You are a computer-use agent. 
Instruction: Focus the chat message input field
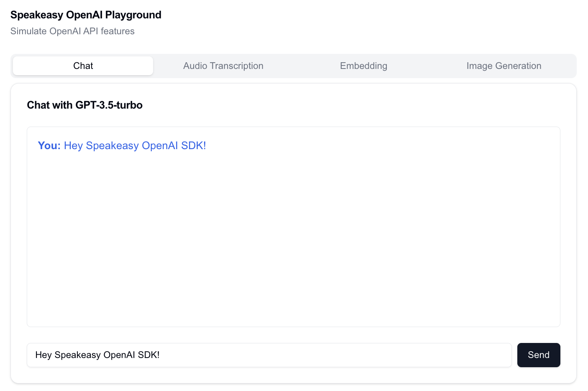(269, 355)
